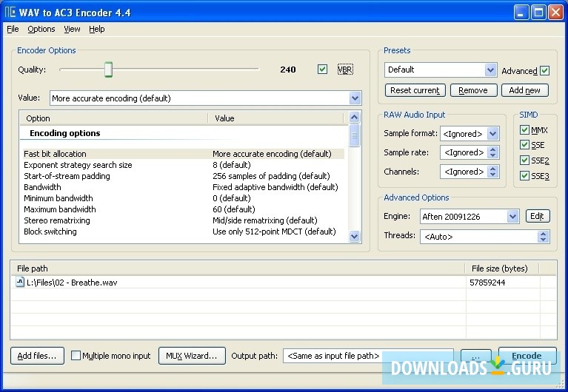Click the options list scrollbar thumb
568x392 pixels.
pos(354,135)
